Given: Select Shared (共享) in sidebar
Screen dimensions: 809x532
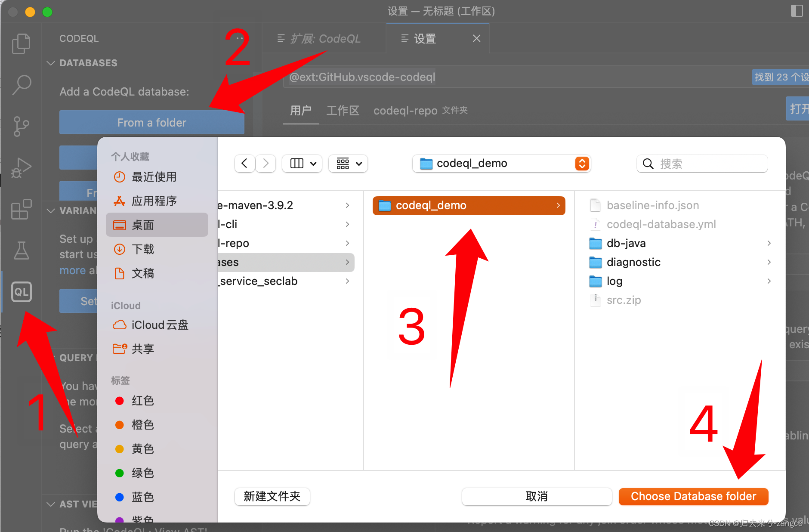Looking at the screenshot, I should 157,349.
